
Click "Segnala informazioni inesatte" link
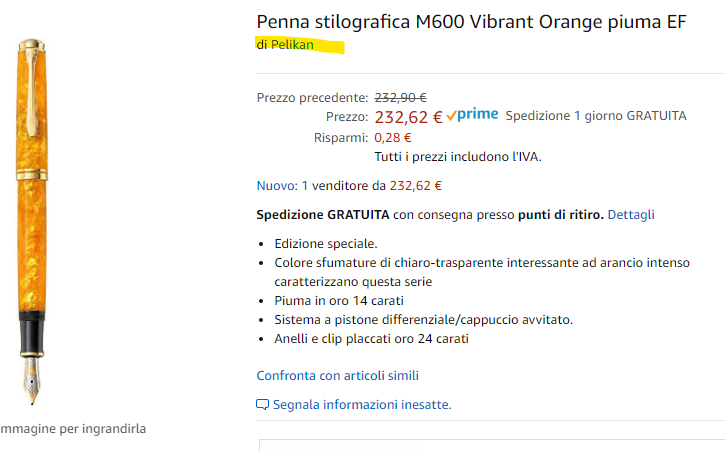tap(362, 405)
